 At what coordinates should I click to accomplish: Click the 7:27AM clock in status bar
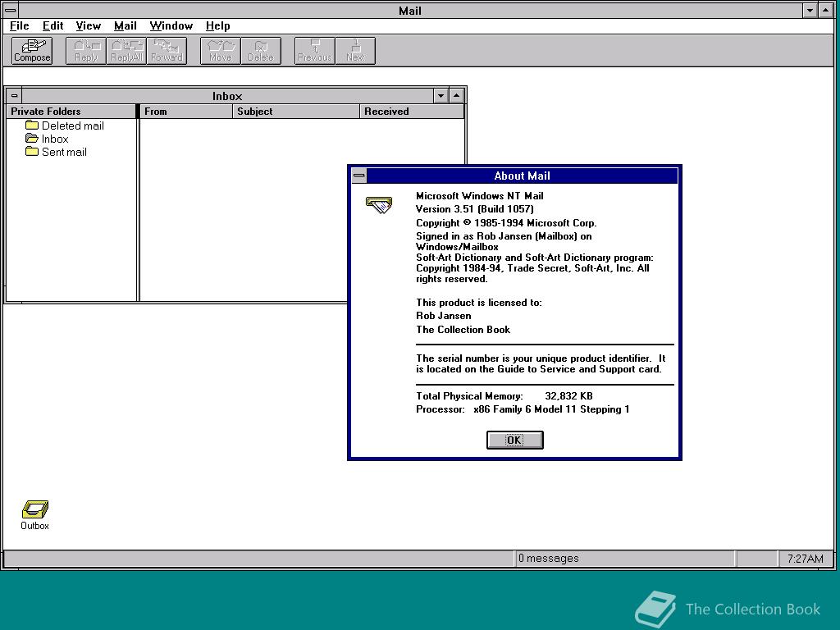coord(806,559)
